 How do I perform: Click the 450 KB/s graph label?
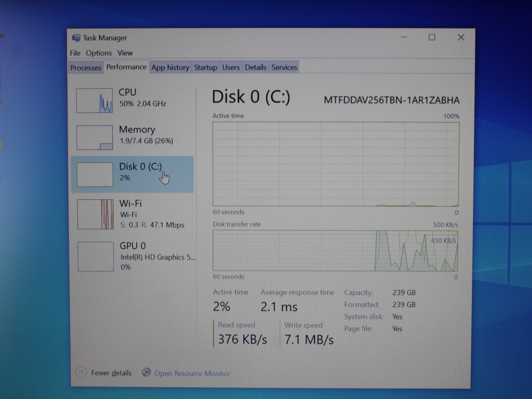point(443,240)
